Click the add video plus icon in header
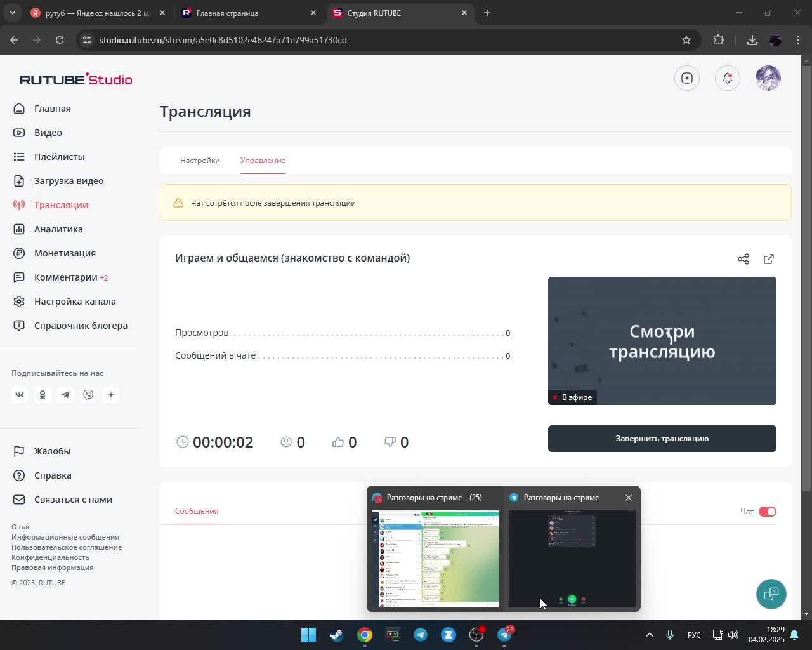 [687, 78]
